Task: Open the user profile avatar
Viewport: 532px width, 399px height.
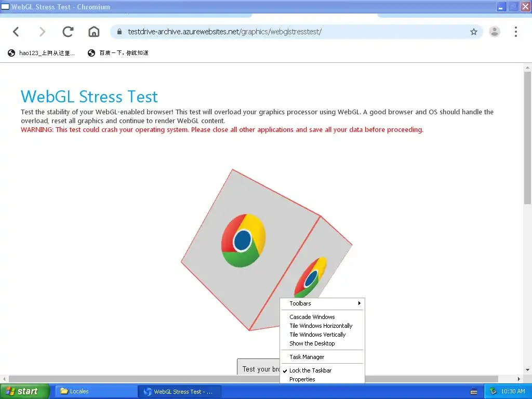Action: click(495, 32)
